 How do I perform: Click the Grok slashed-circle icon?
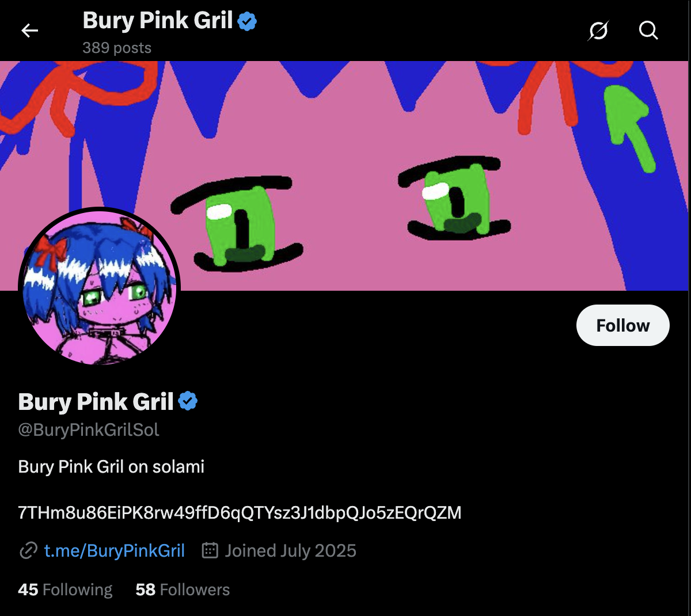click(x=598, y=30)
